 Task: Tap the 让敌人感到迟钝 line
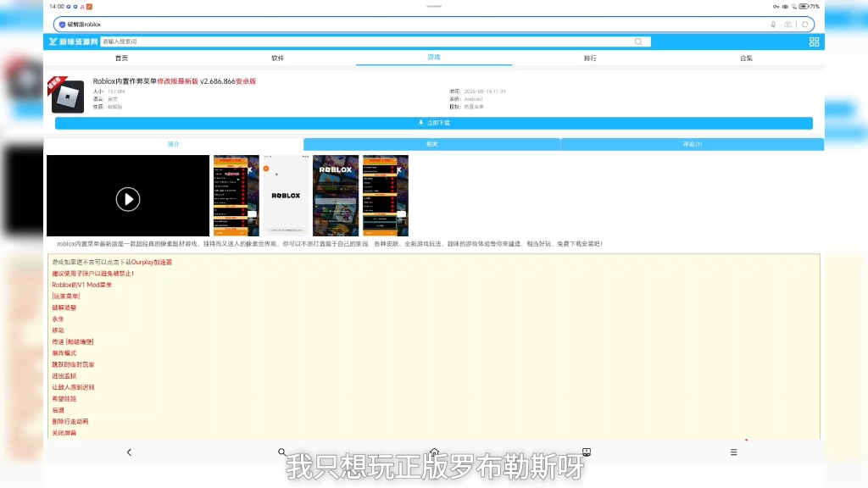(73, 387)
